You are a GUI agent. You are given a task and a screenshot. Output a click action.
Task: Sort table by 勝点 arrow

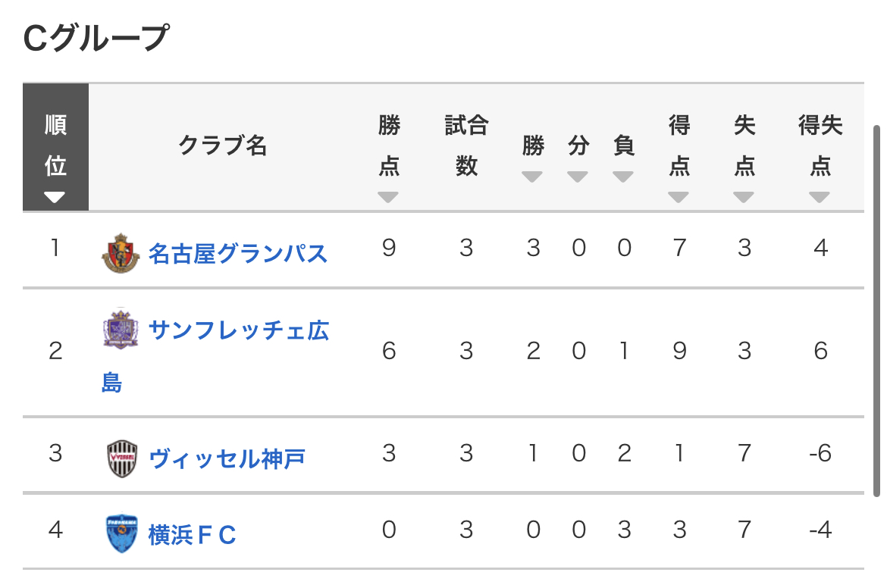click(x=388, y=197)
